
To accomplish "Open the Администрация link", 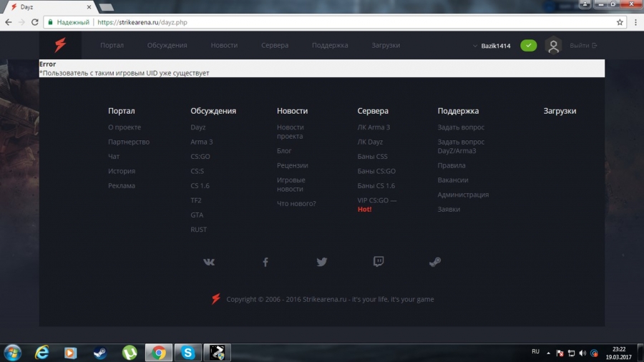I will 463,195.
